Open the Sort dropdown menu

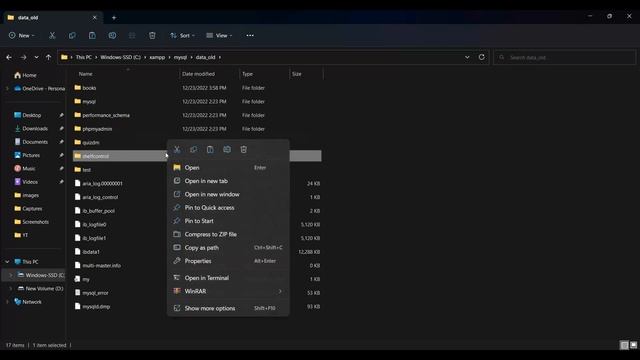click(x=182, y=36)
